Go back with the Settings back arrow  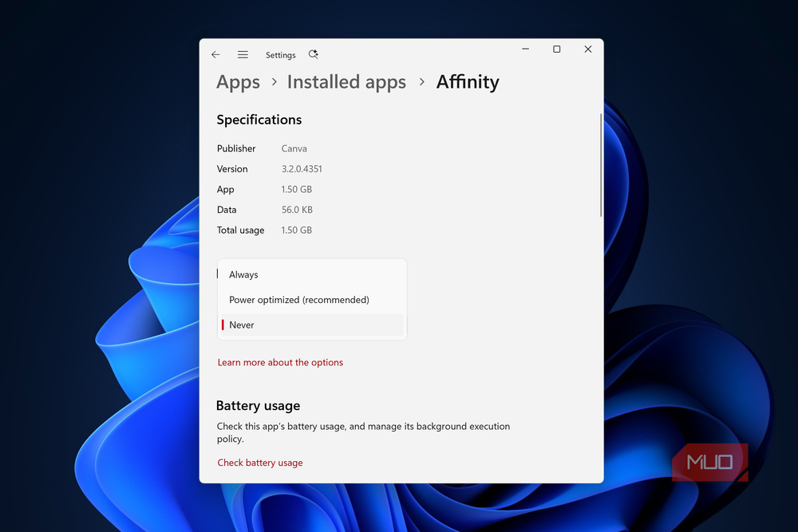click(x=215, y=54)
